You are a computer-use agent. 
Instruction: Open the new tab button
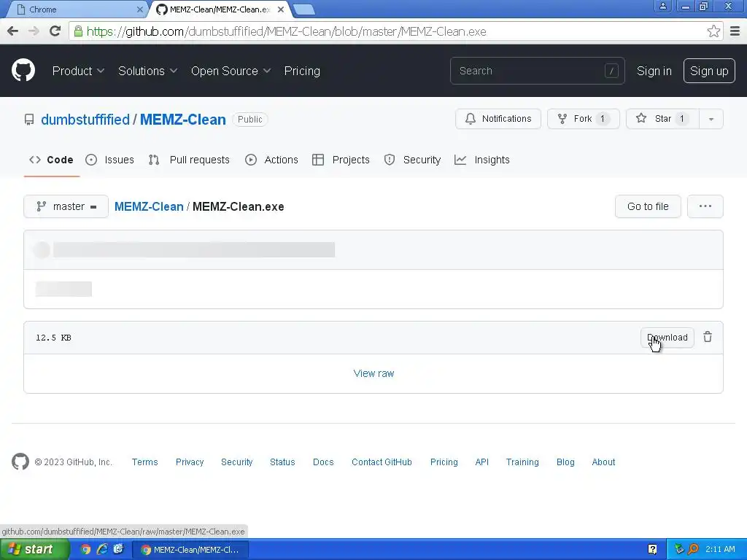(303, 9)
